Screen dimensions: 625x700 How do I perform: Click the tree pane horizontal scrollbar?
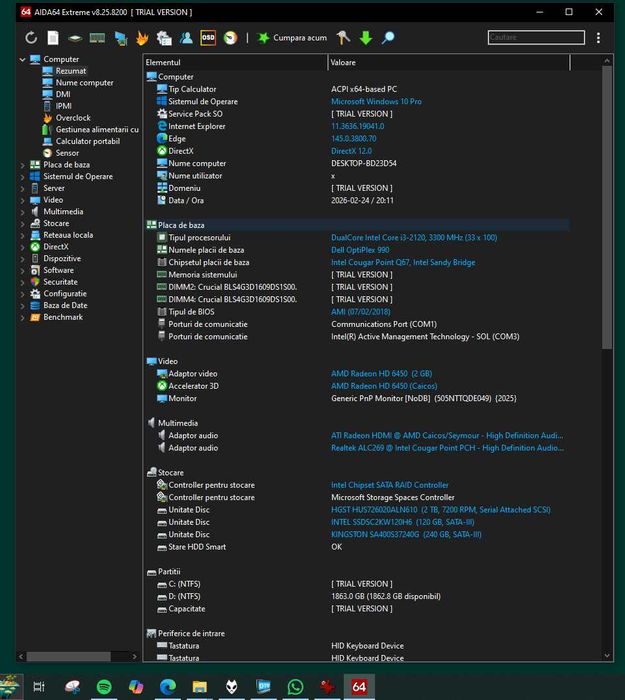pyautogui.click(x=68, y=656)
